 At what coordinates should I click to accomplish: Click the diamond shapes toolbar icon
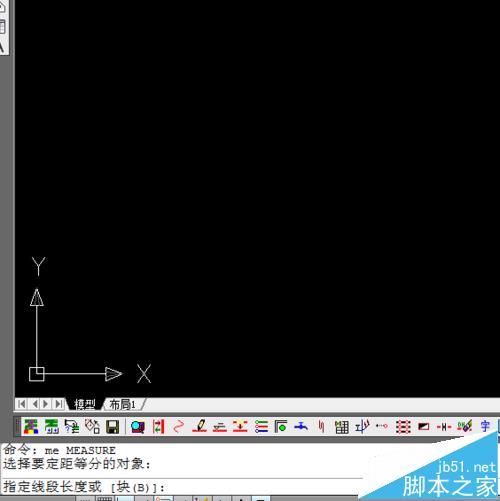click(92, 426)
